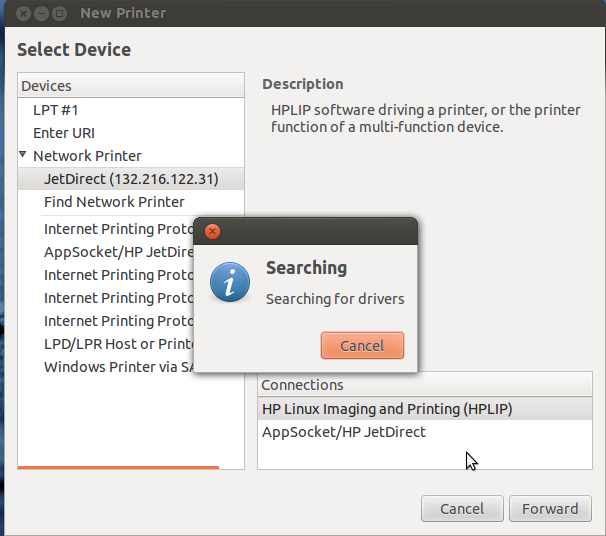606x536 pixels.
Task: Collapse the Network Printer tree node
Action: pyautogui.click(x=22, y=155)
